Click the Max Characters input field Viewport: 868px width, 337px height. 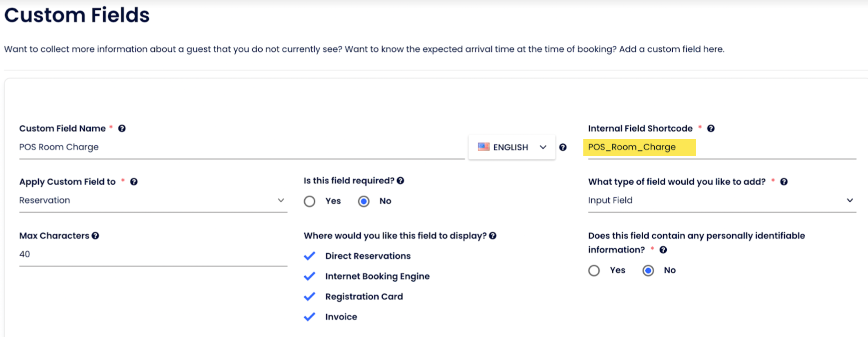pyautogui.click(x=153, y=254)
